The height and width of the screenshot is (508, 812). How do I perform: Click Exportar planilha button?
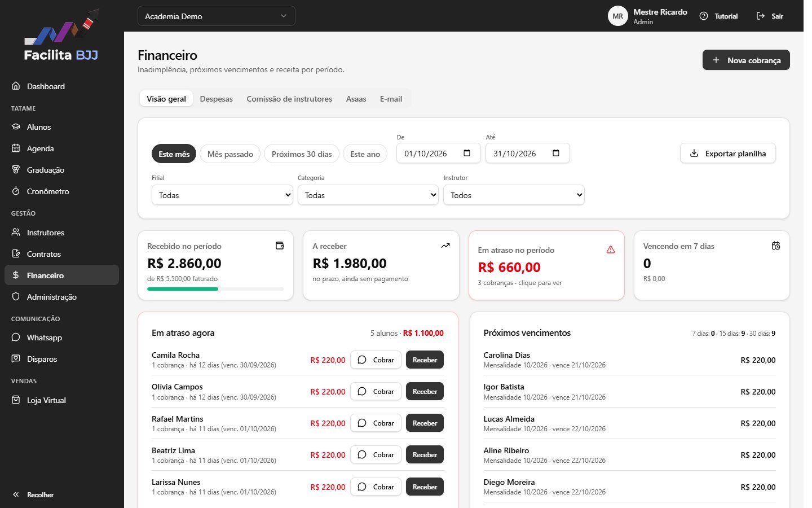coord(728,154)
